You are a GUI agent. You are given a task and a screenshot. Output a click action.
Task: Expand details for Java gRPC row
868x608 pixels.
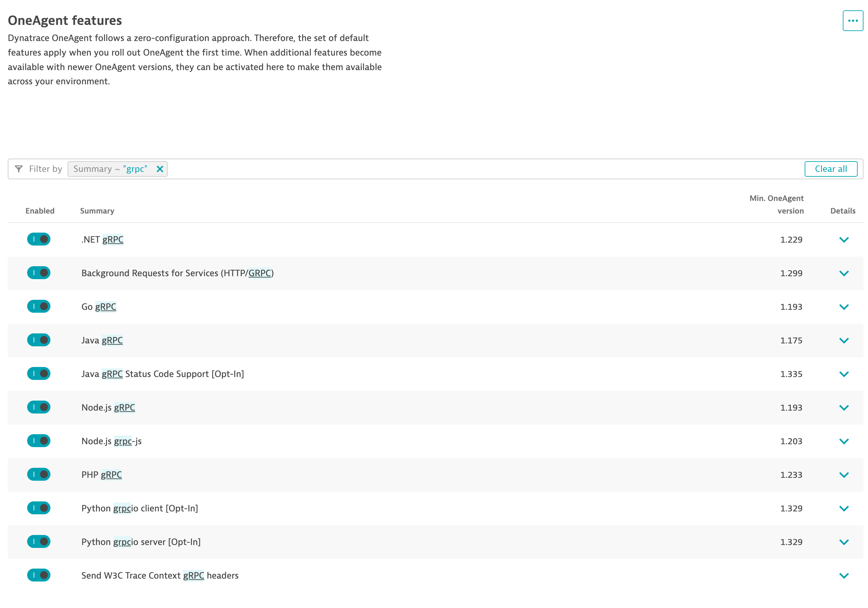click(x=844, y=341)
